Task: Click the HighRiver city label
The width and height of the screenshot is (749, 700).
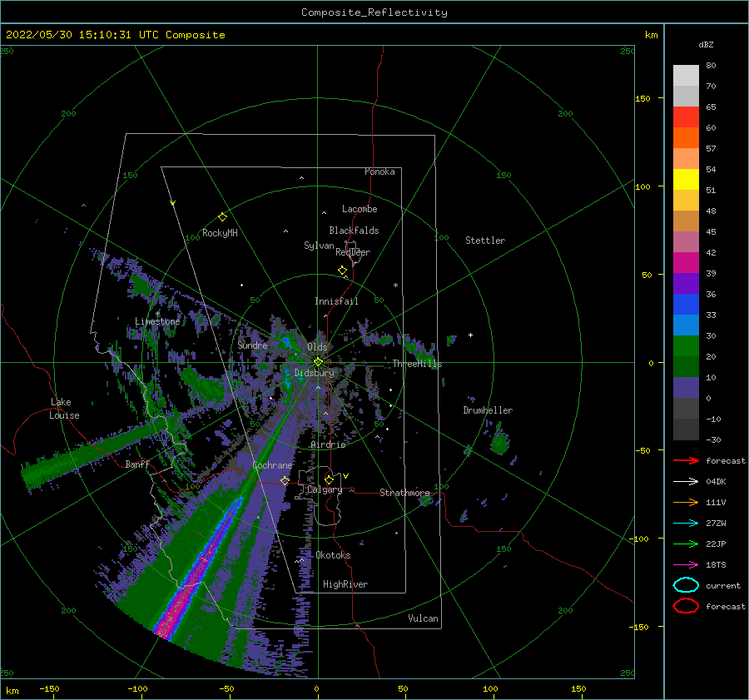Action: pos(345,584)
